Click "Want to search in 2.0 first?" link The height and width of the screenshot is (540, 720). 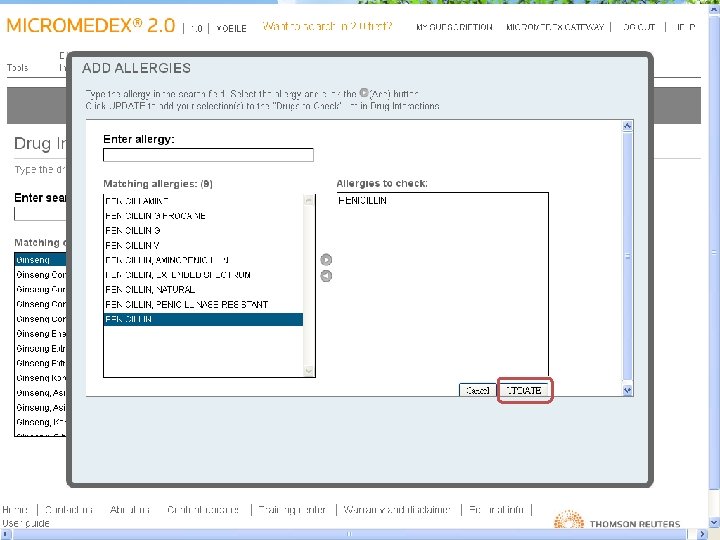tap(327, 26)
